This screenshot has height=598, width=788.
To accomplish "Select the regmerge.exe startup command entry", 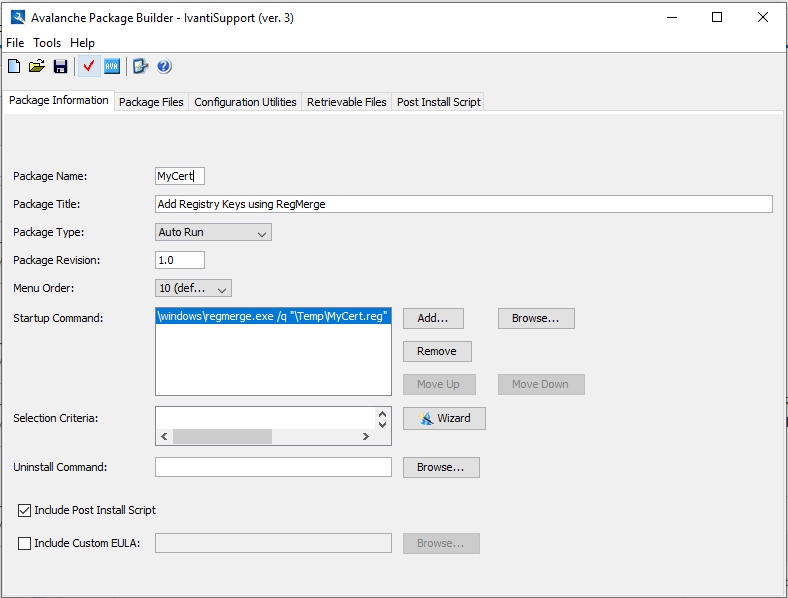I will [x=273, y=316].
